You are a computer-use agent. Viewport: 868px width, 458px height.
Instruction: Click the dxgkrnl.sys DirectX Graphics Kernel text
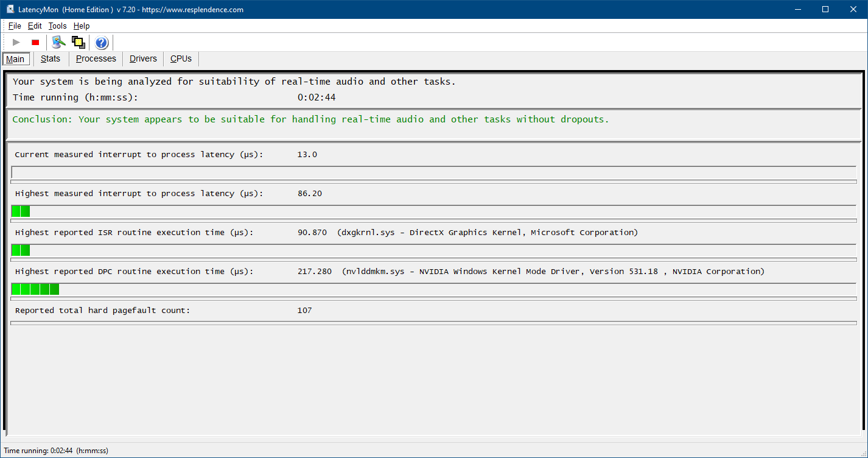(488, 233)
